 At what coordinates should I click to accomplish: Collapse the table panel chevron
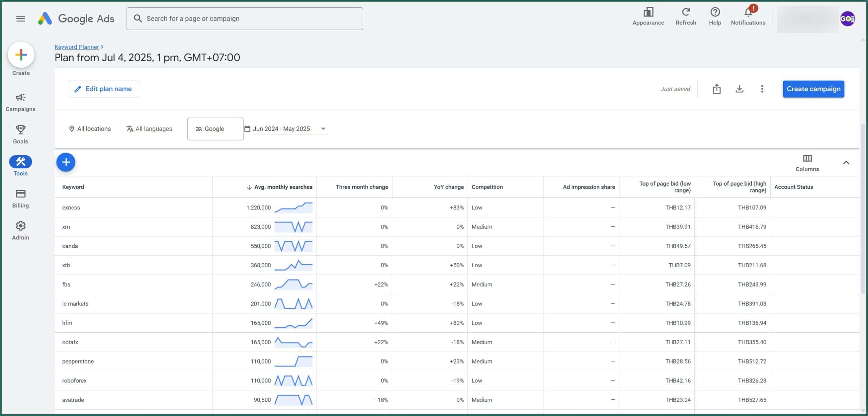(846, 163)
